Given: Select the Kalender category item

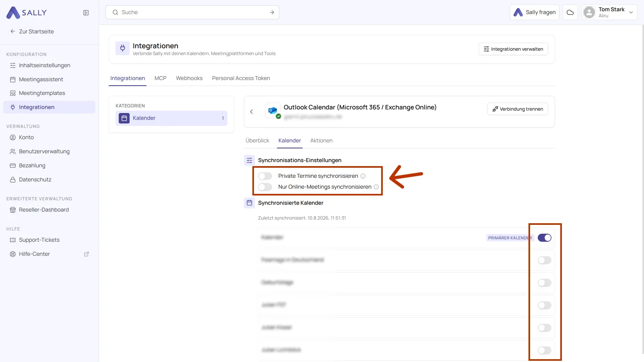Looking at the screenshot, I should [171, 118].
